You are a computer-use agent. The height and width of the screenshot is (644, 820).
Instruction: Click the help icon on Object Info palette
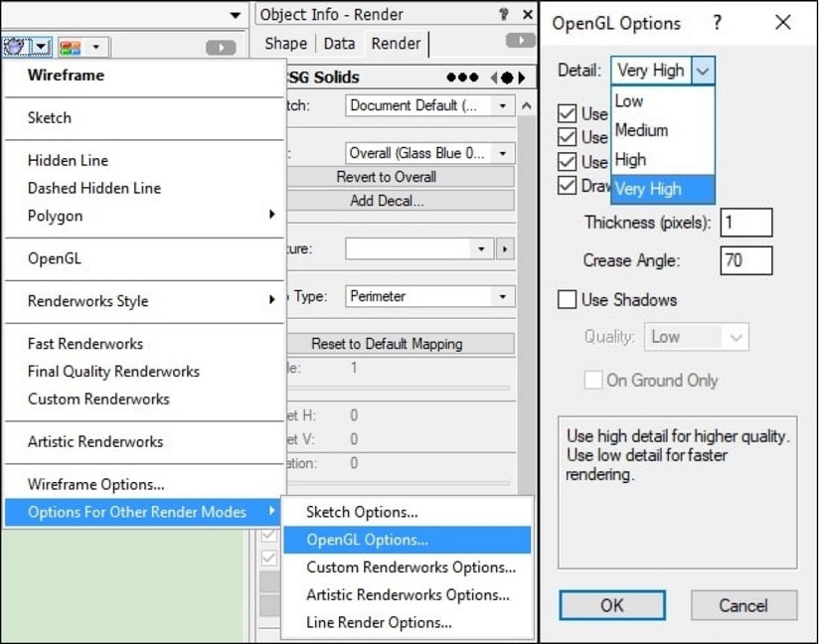[503, 15]
